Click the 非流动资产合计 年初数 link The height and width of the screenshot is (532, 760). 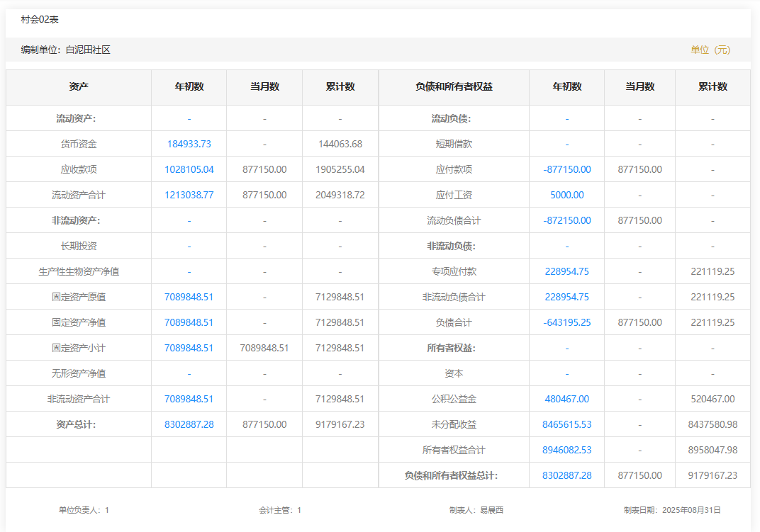(189, 399)
